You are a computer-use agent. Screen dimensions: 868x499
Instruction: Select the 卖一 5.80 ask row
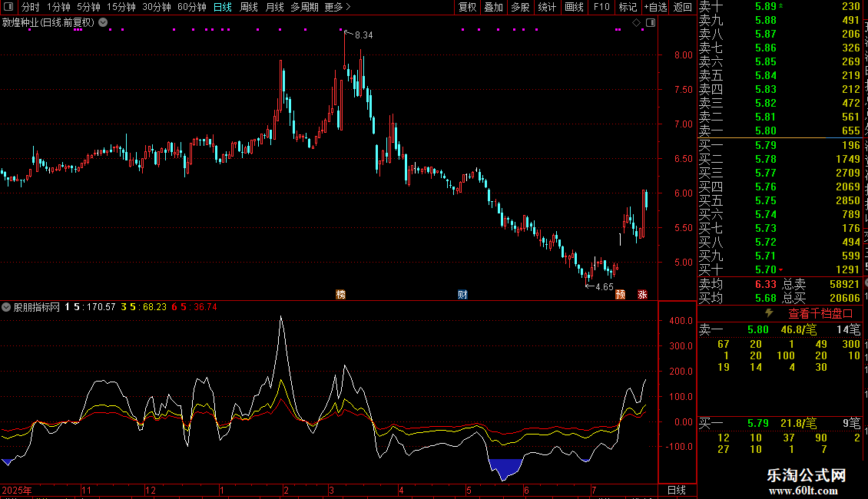(x=780, y=131)
